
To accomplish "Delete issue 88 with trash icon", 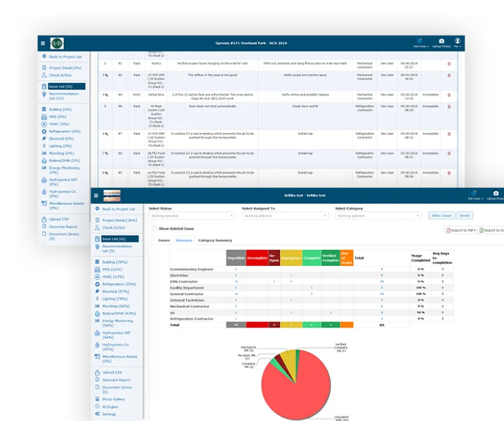I will (x=449, y=107).
